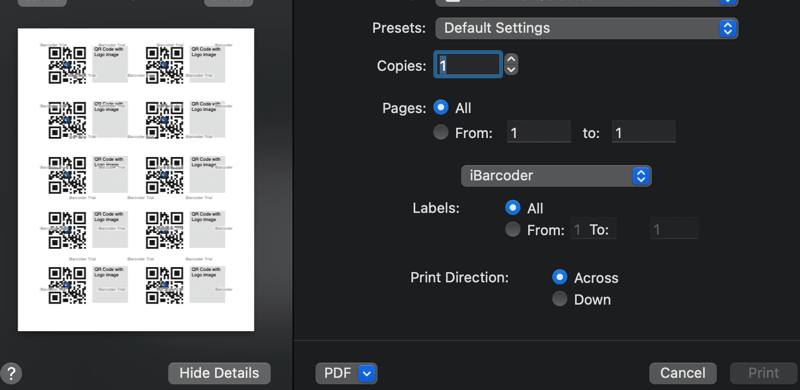Click the Copies number field
Image resolution: width=800 pixels, height=390 pixels.
468,65
